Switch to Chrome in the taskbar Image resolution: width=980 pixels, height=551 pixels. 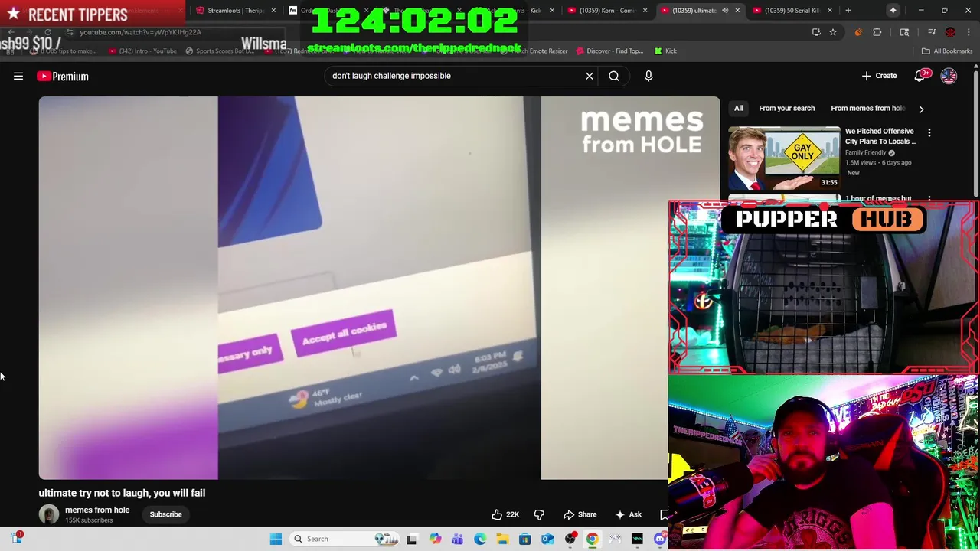click(592, 539)
